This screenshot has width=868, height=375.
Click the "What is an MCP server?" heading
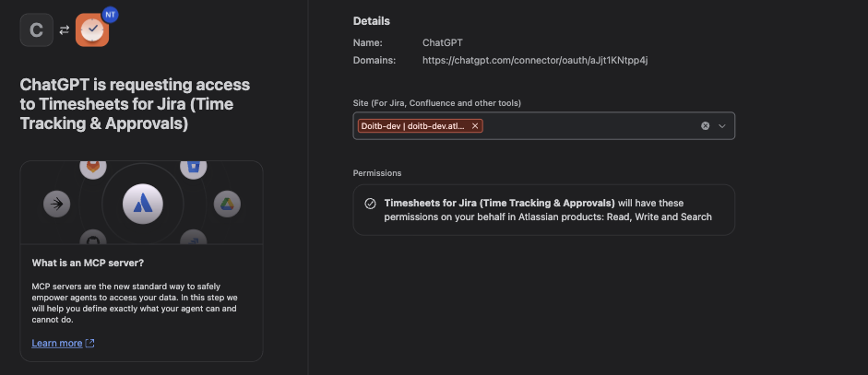click(88, 263)
